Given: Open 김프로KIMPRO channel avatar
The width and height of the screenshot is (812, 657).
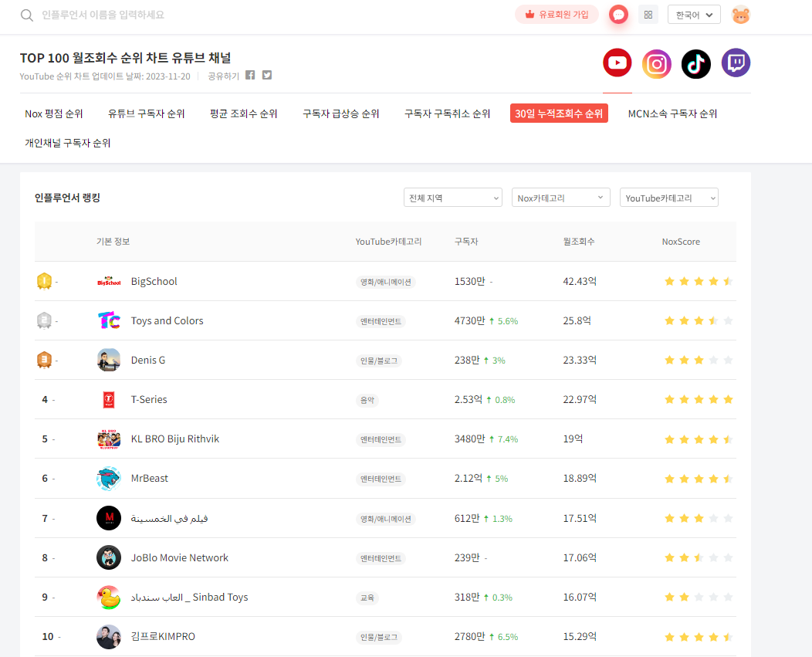Looking at the screenshot, I should 109,636.
